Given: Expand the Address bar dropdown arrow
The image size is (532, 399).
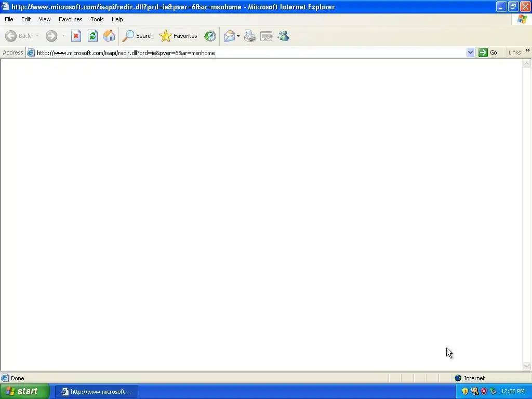Looking at the screenshot, I should coord(470,52).
